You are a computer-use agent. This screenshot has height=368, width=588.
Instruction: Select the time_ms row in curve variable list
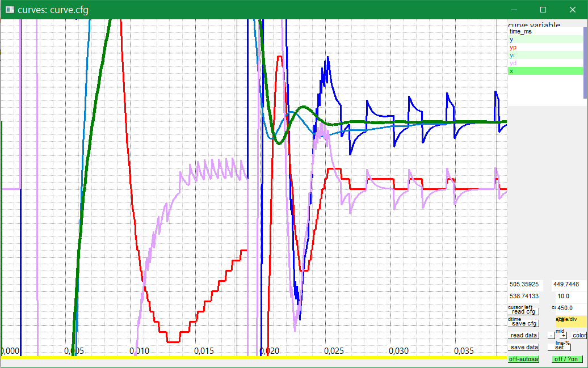(x=545, y=32)
